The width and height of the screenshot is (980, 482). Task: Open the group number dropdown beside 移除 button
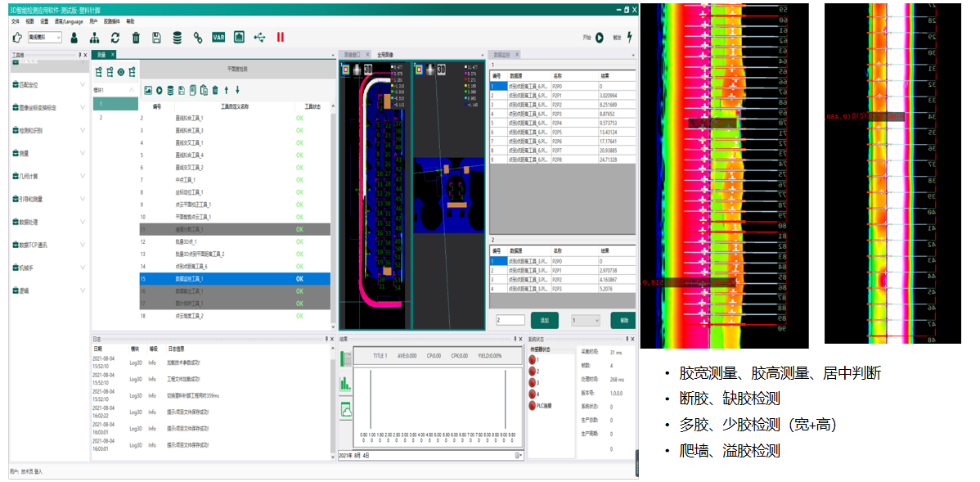[586, 320]
